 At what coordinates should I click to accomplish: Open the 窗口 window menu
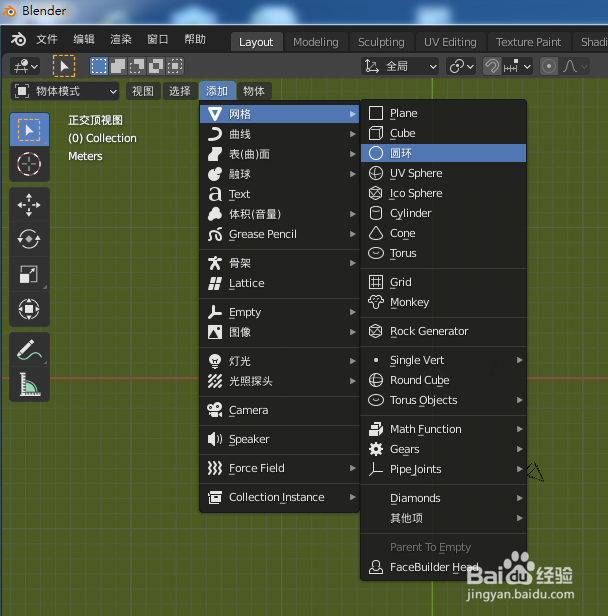click(157, 39)
